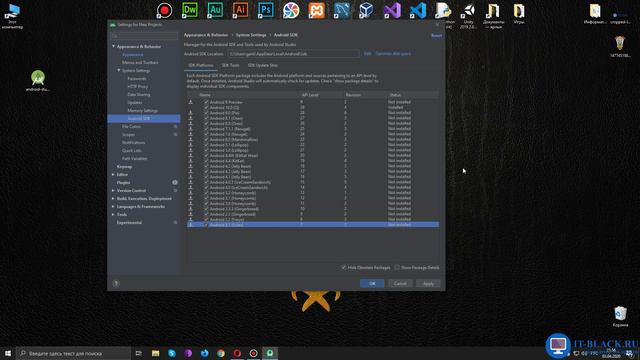This screenshot has height=360, width=640.
Task: Click the download icon for Android 6.0 (Marshmallow)
Action: pos(191,140)
